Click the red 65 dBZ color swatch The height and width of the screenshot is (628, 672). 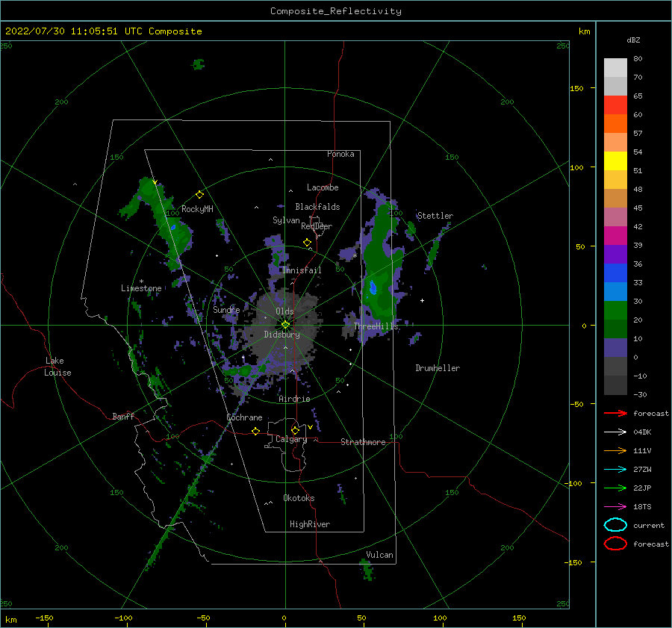tap(615, 105)
